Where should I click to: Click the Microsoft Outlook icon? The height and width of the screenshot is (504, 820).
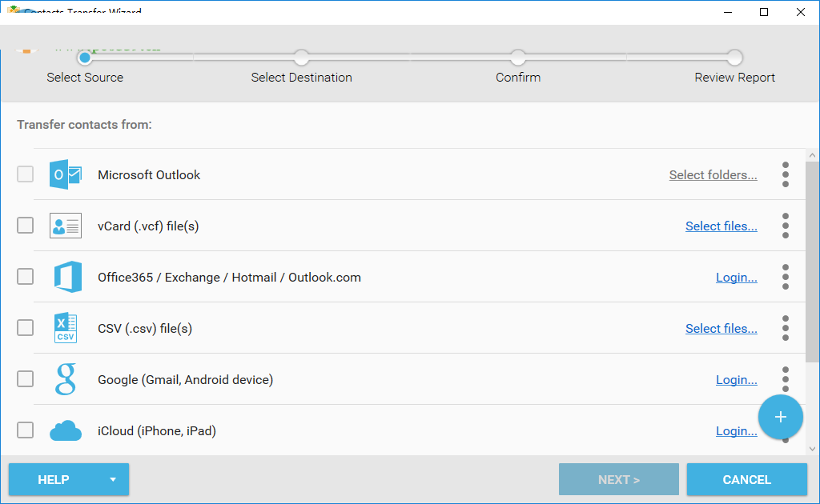66,174
